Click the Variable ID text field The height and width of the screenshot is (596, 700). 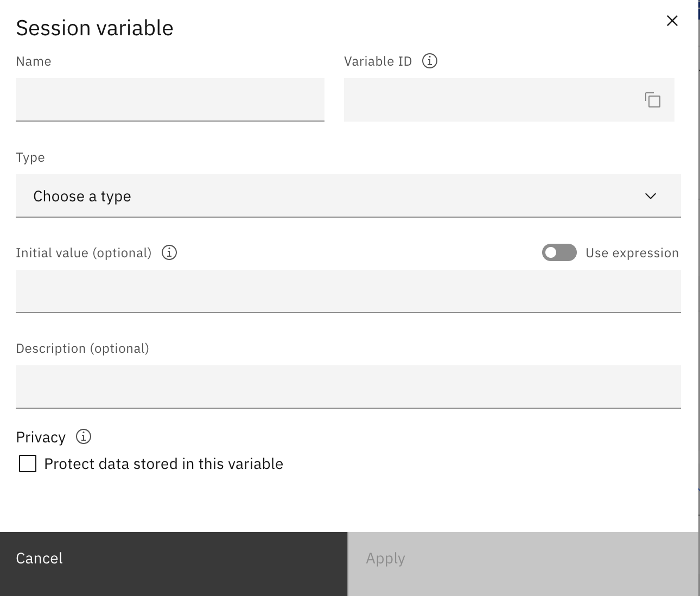coord(488,100)
